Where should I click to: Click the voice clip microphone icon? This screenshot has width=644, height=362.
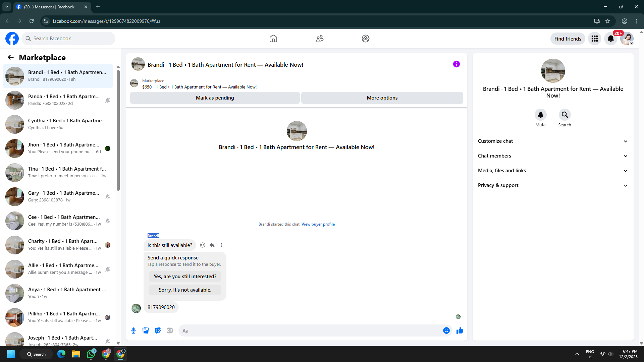coord(133,330)
